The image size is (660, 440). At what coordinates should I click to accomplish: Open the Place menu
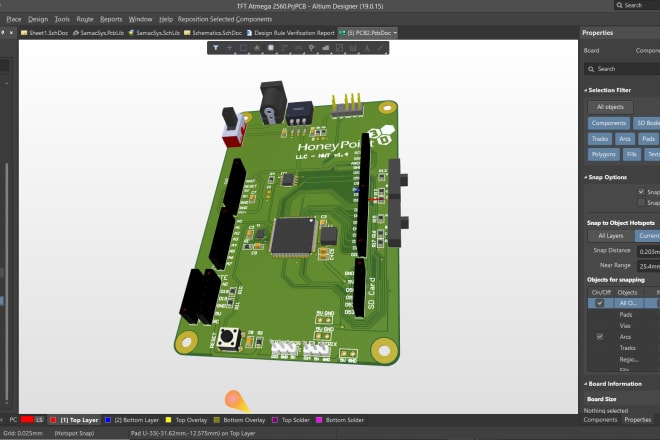(x=13, y=19)
